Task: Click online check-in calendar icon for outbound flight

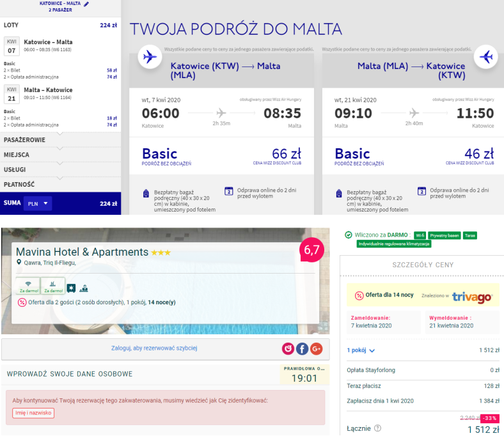Action: (x=228, y=191)
